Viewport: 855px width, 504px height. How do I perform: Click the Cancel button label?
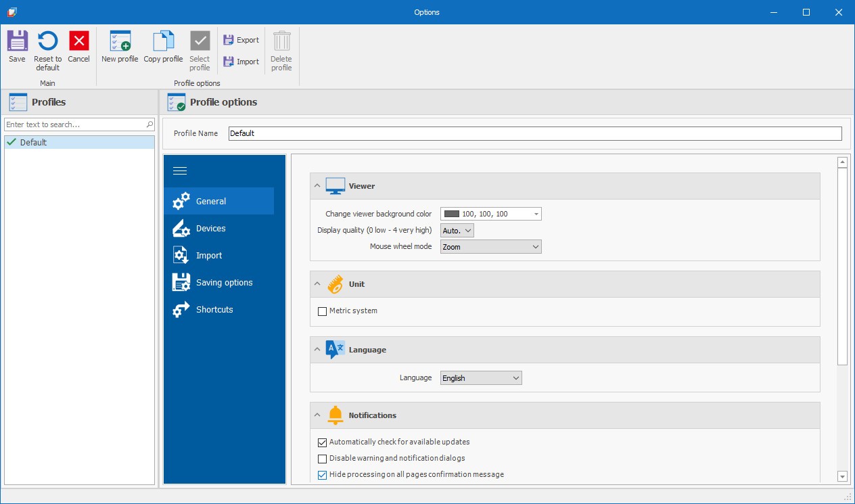(79, 59)
